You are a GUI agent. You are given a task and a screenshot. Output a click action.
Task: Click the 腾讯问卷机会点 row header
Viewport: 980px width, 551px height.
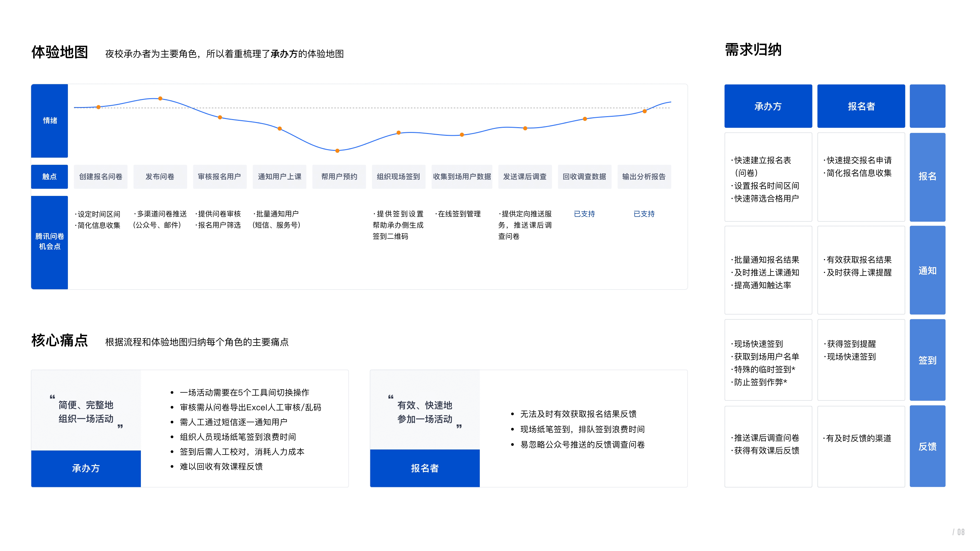(50, 241)
